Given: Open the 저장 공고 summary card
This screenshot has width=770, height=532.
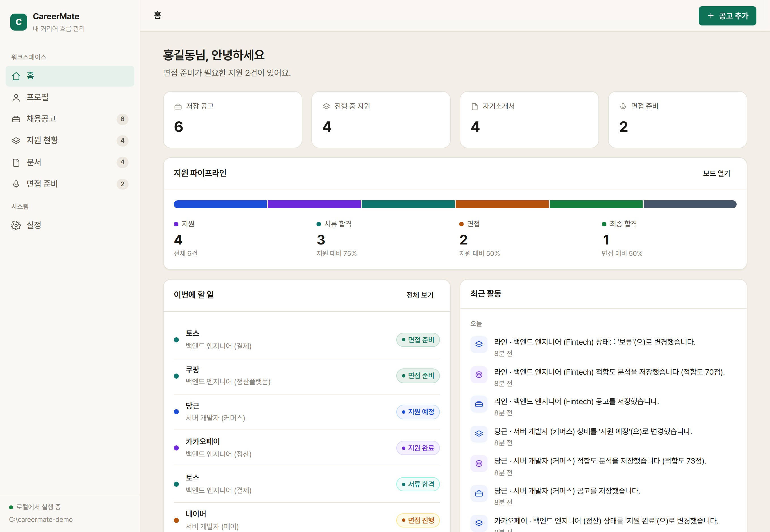Looking at the screenshot, I should point(233,120).
